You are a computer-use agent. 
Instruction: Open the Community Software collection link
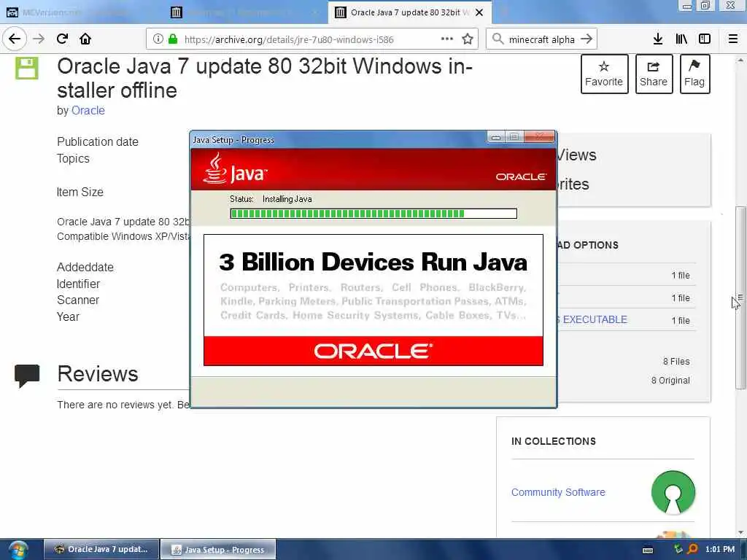click(558, 492)
